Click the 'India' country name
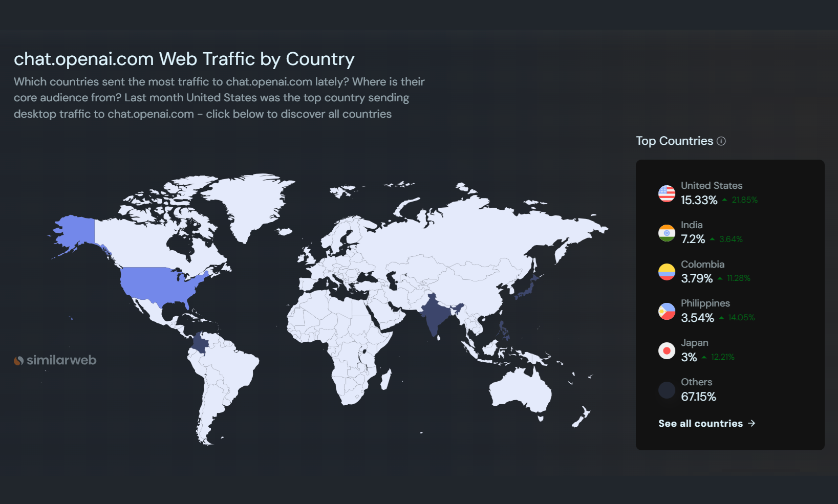The width and height of the screenshot is (838, 504). click(x=692, y=225)
